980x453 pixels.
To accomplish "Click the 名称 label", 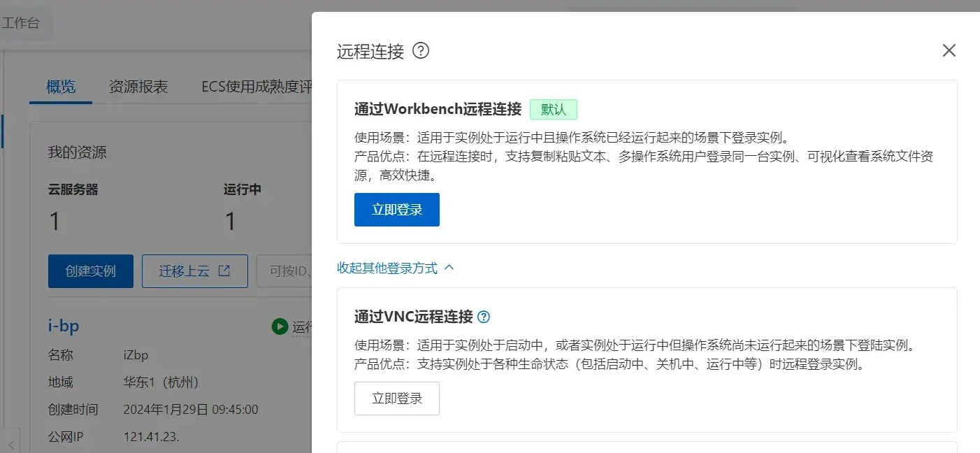I will click(x=60, y=355).
